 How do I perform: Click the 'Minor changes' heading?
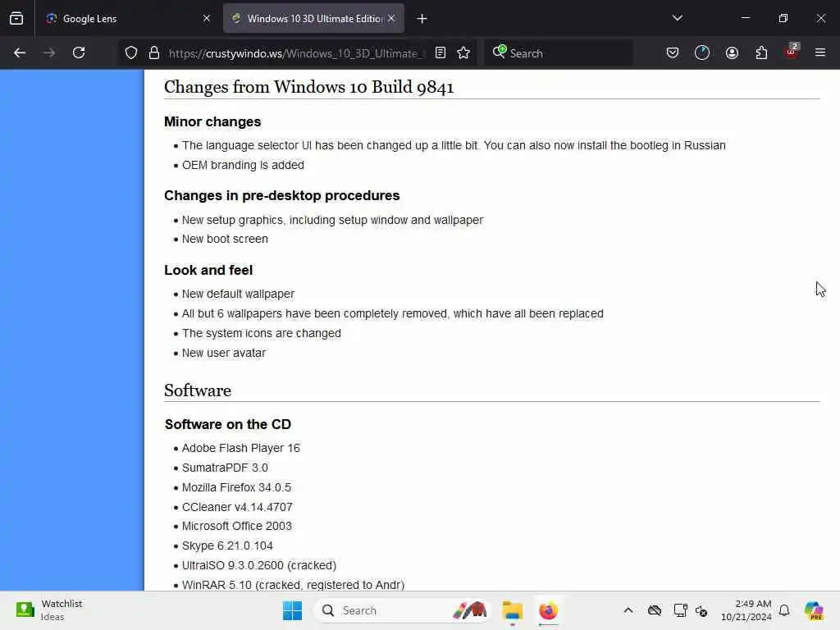tap(212, 121)
